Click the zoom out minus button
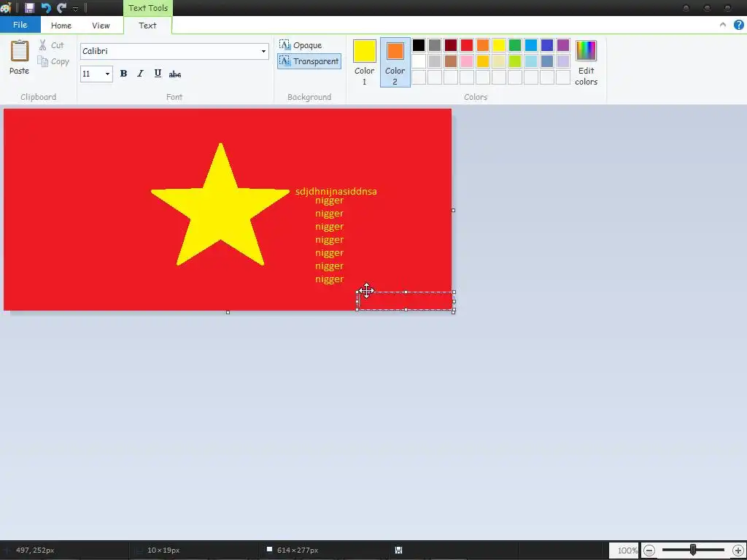 [649, 551]
